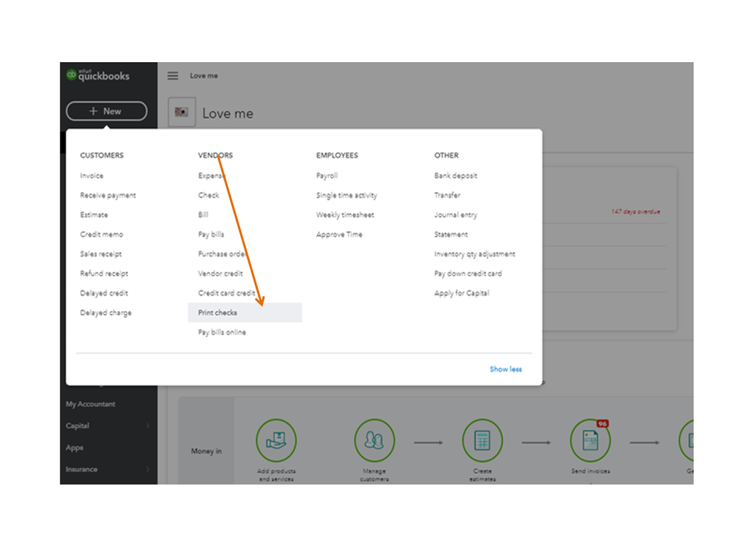Expand the Insurance sidebar chevron
747x560 pixels.
(148, 469)
